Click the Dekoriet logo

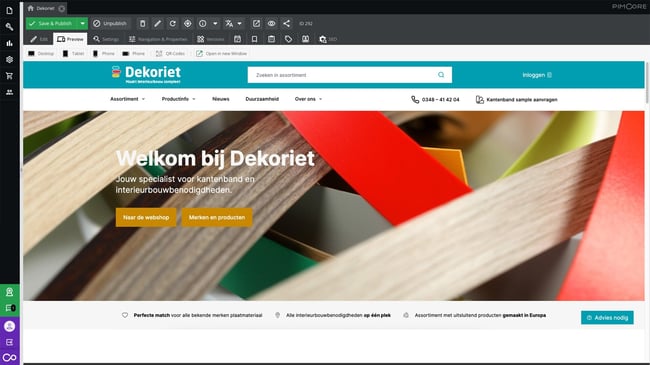pos(146,74)
